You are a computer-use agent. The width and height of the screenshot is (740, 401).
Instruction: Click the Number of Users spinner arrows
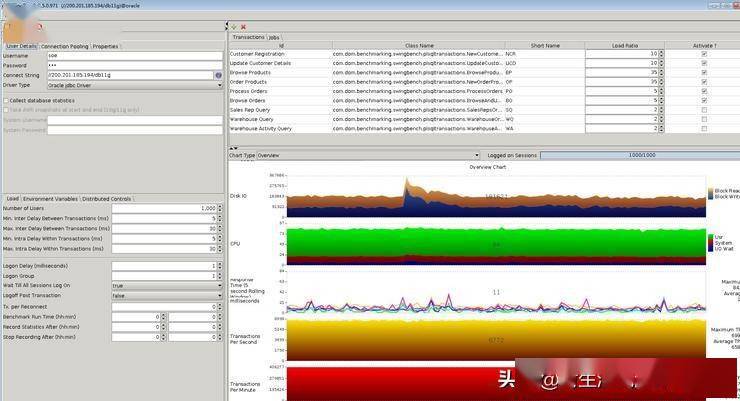220,208
